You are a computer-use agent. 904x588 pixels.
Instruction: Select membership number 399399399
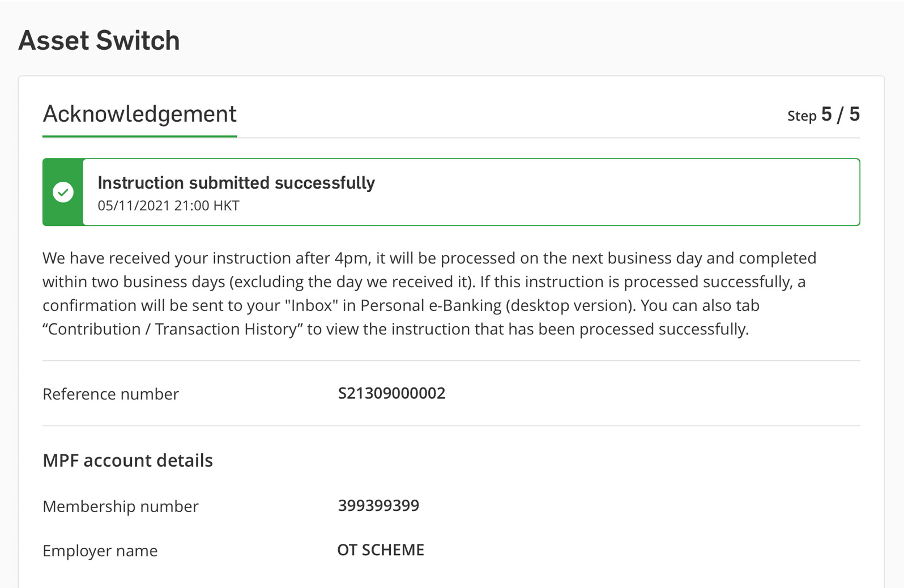[x=378, y=505]
